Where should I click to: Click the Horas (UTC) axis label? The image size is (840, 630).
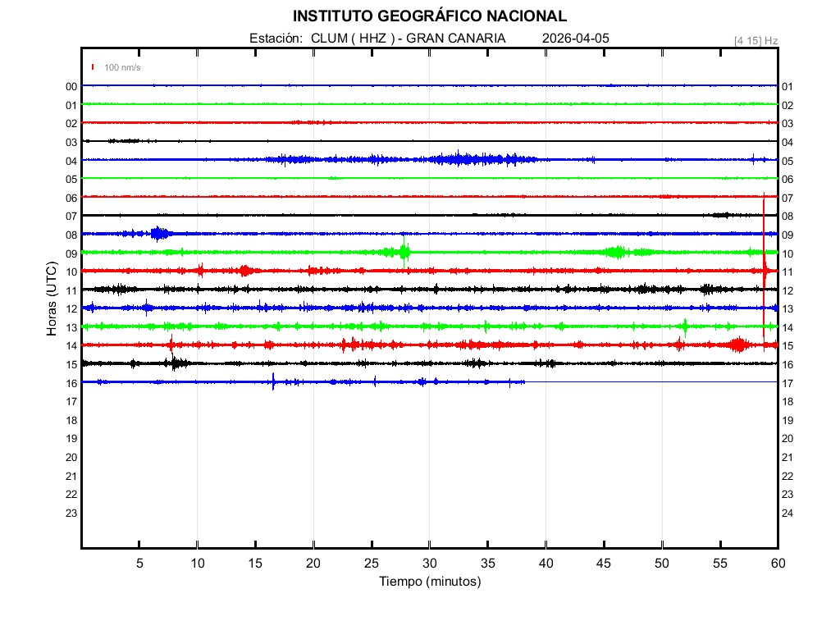(51, 299)
